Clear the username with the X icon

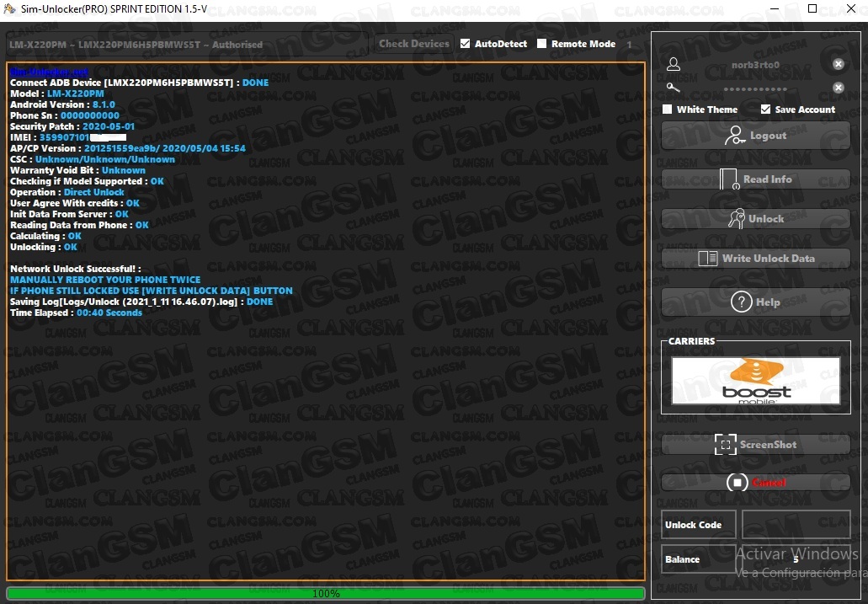[x=838, y=64]
